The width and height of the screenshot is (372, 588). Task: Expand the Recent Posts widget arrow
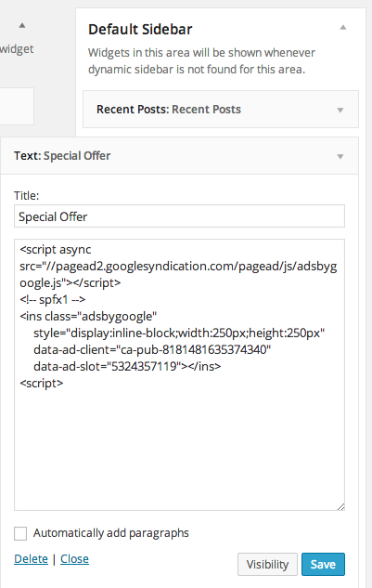pyautogui.click(x=340, y=110)
